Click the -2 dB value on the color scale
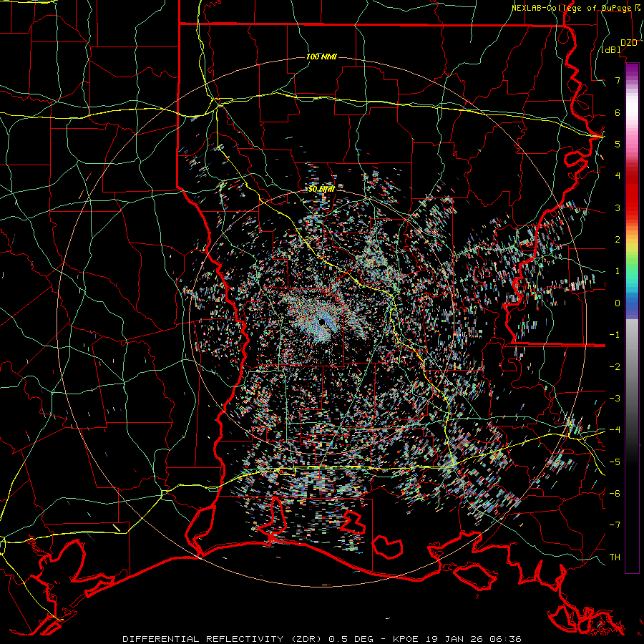 click(615, 367)
